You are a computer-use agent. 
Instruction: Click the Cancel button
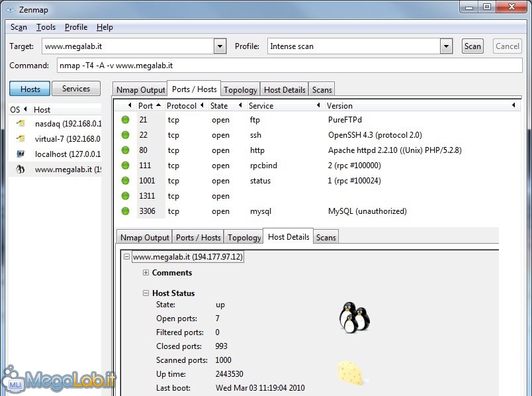pyautogui.click(x=508, y=46)
